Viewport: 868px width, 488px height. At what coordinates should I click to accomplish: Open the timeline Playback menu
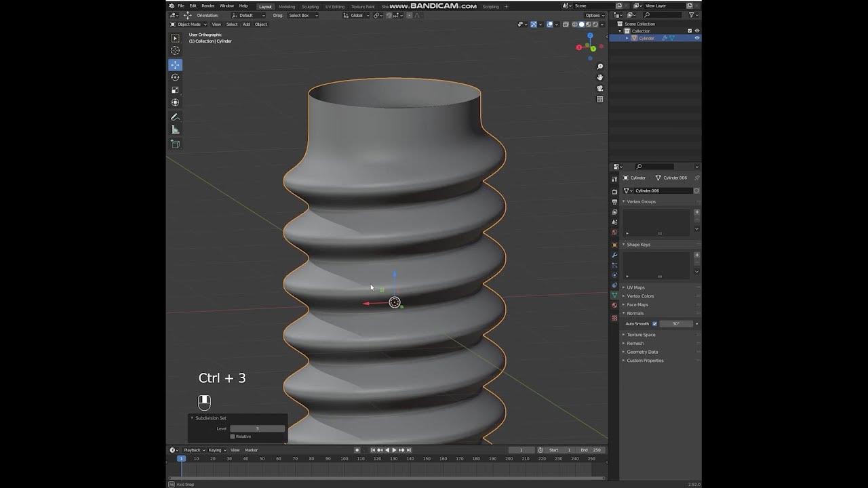(x=194, y=450)
